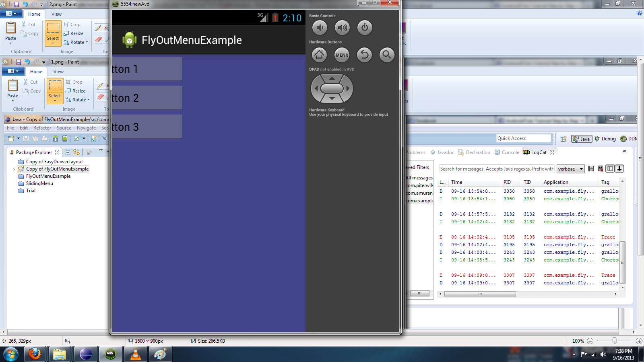This screenshot has width=644, height=362.
Task: Toggle LogCat saved filters view
Action: coord(610,169)
